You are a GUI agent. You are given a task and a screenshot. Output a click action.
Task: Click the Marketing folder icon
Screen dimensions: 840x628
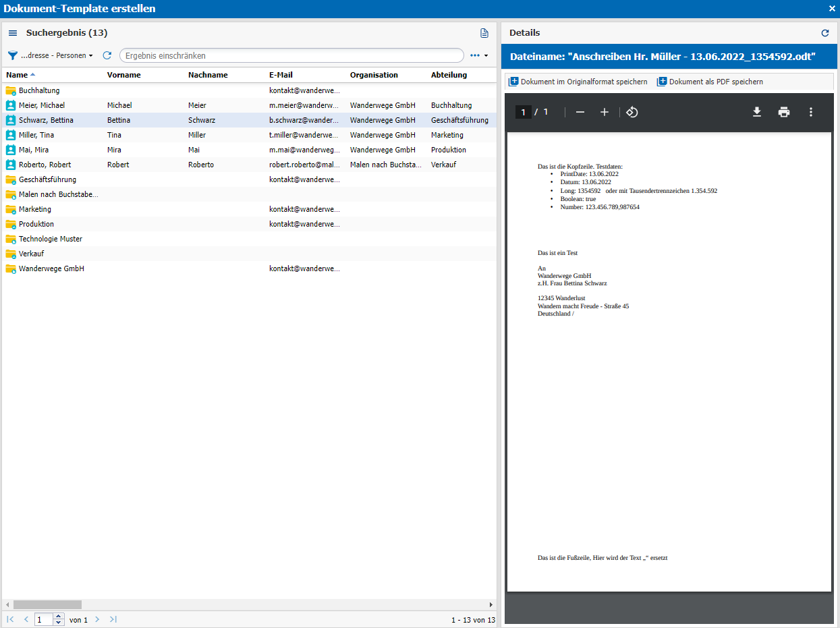click(11, 209)
